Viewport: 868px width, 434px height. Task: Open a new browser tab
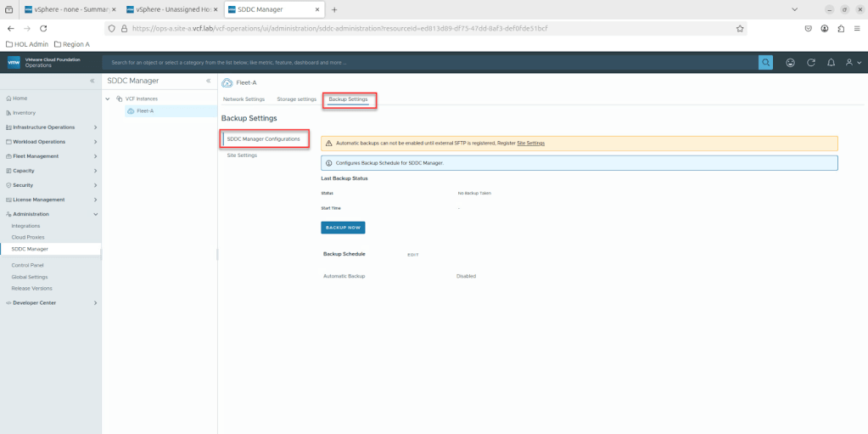(x=334, y=9)
